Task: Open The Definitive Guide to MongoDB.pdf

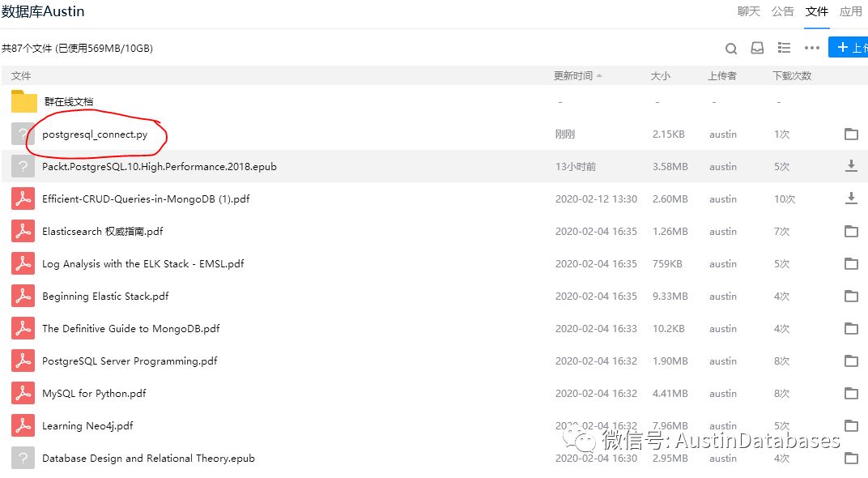Action: [x=130, y=329]
